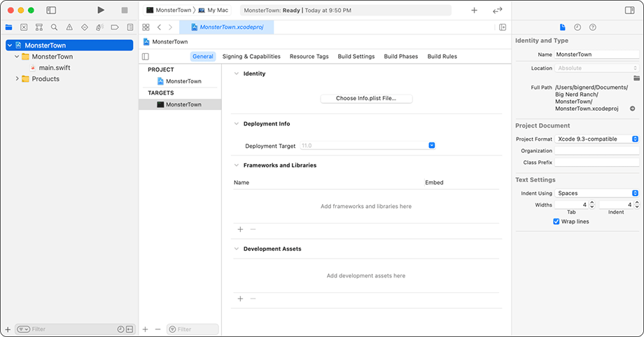Add a target with the plus below targets list

pyautogui.click(x=146, y=329)
